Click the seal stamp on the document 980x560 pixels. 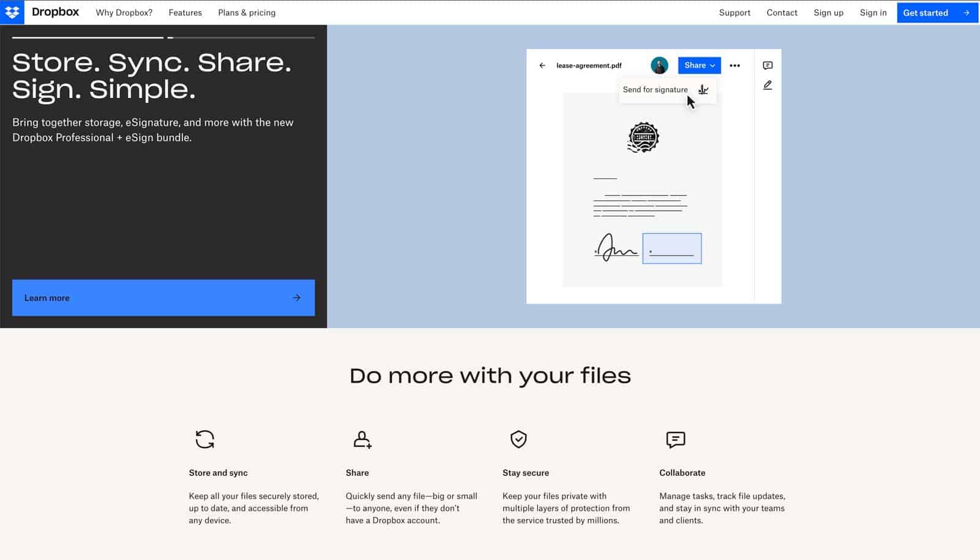coord(643,137)
